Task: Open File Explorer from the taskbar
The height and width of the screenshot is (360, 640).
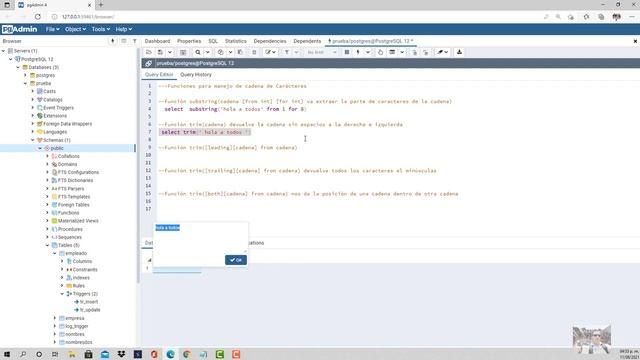Action: tap(72, 354)
